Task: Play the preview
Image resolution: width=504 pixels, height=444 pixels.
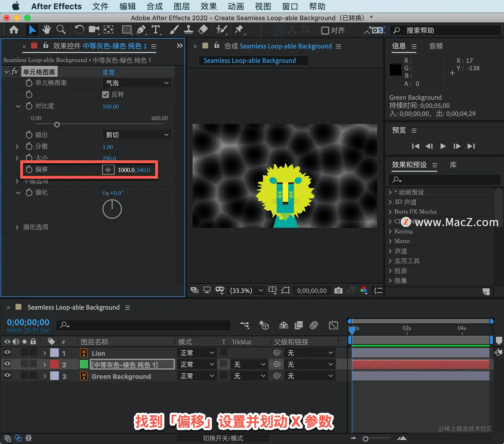Action: [443, 146]
